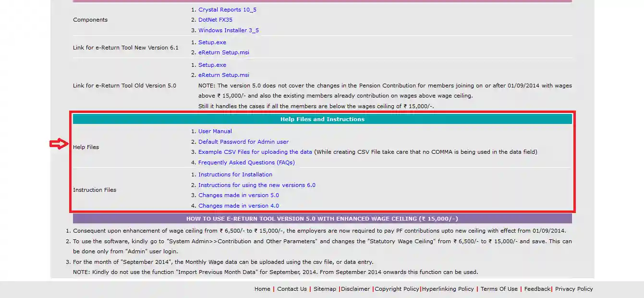The height and width of the screenshot is (298, 644).
Task: Open the User Manual help file
Action: (x=215, y=131)
